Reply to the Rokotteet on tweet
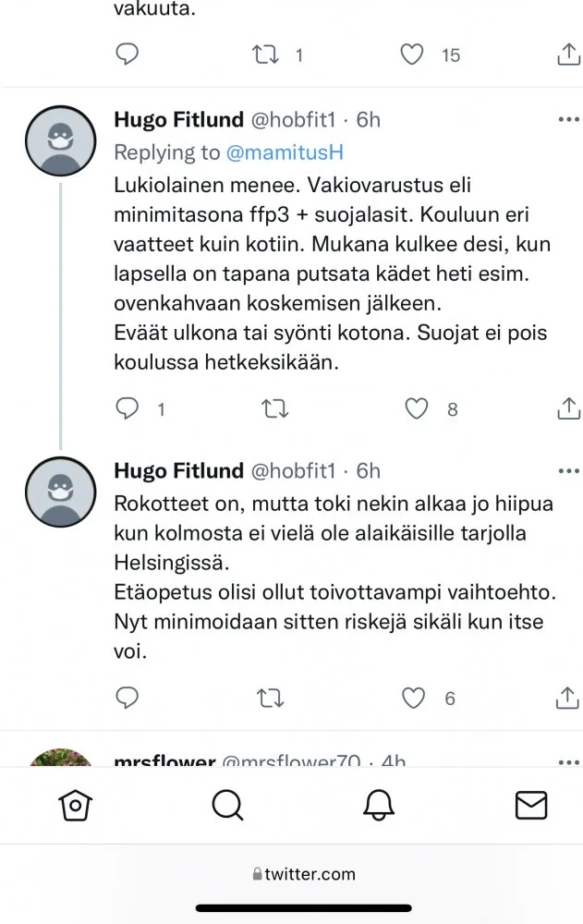The height and width of the screenshot is (924, 583). click(x=128, y=699)
